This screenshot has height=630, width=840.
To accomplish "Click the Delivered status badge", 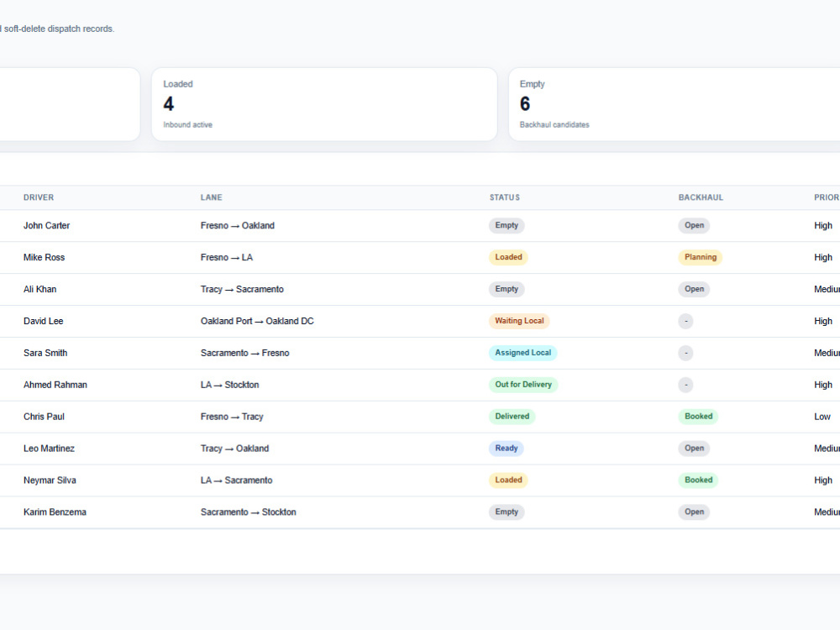I will pyautogui.click(x=512, y=417).
